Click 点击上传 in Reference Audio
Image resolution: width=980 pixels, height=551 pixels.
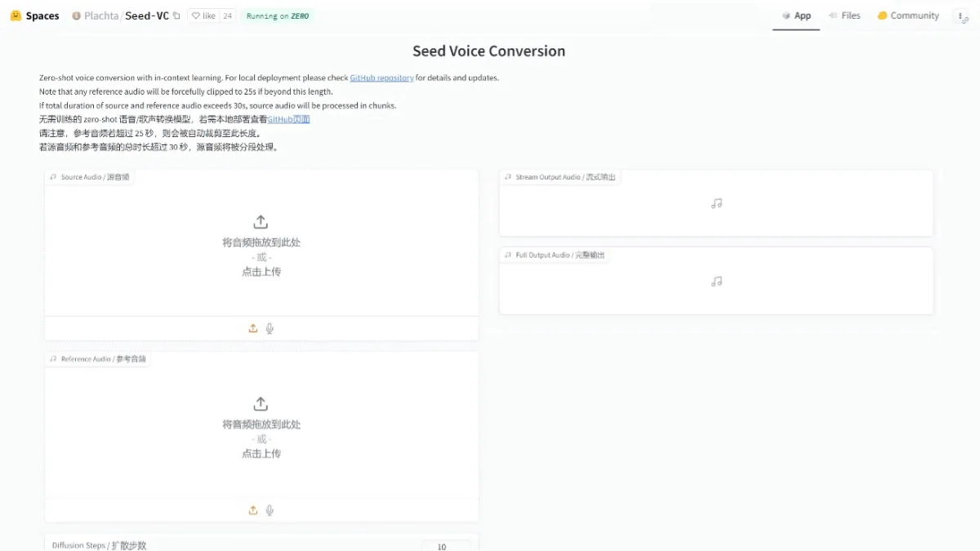tap(261, 454)
